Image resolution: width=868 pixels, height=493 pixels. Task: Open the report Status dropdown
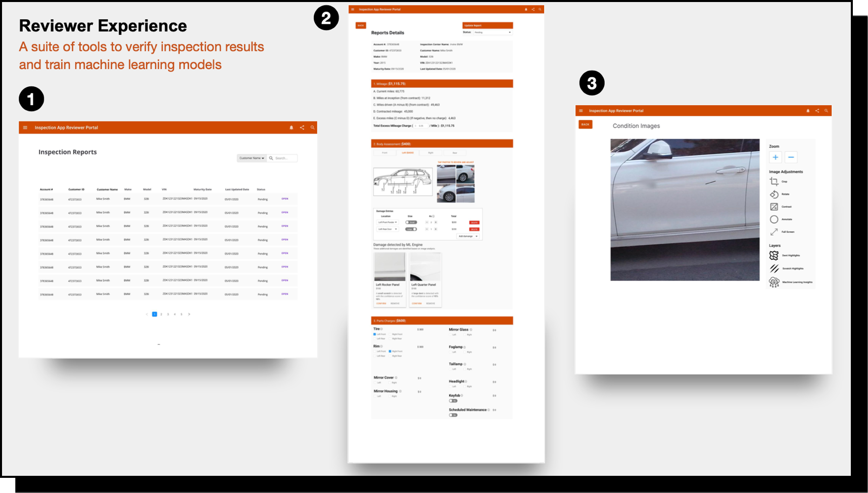(493, 32)
